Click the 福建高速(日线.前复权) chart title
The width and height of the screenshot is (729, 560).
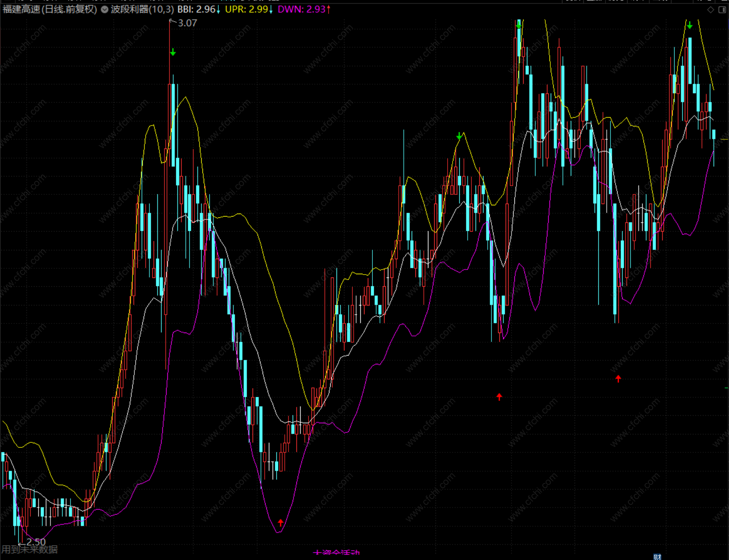click(50, 9)
